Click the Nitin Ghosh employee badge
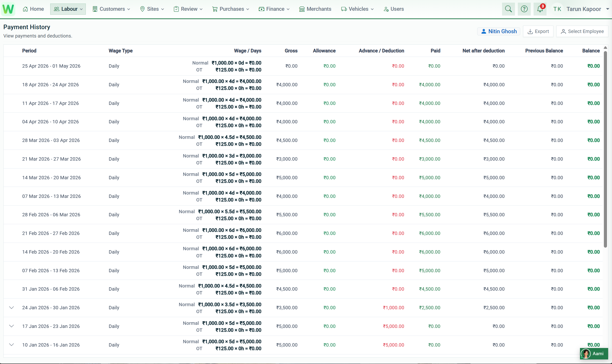This screenshot has height=364, width=612. (x=499, y=31)
